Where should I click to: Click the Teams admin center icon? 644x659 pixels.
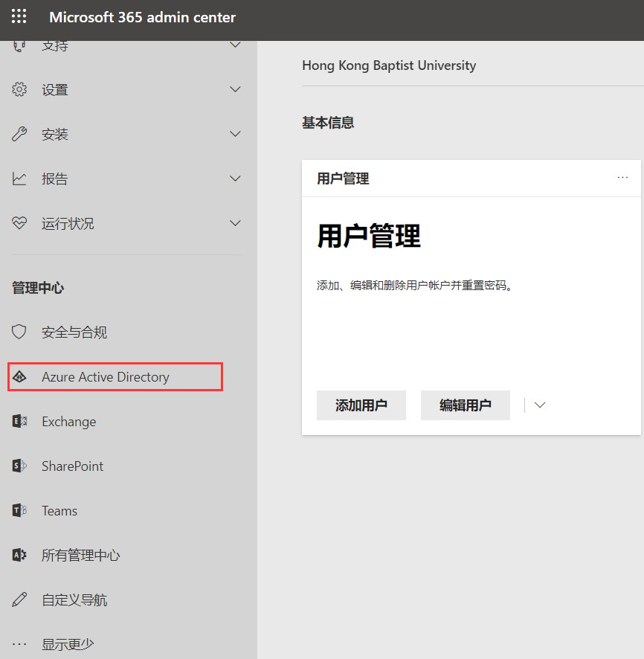[20, 511]
